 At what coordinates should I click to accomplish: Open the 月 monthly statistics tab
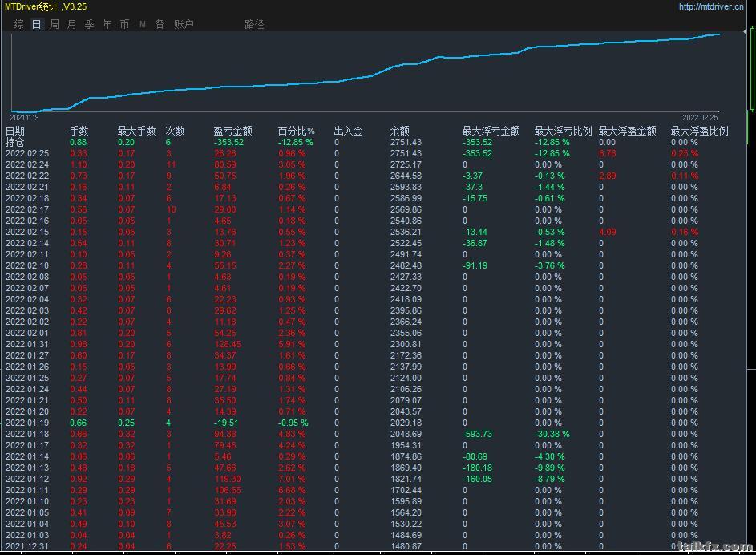pyautogui.click(x=72, y=24)
